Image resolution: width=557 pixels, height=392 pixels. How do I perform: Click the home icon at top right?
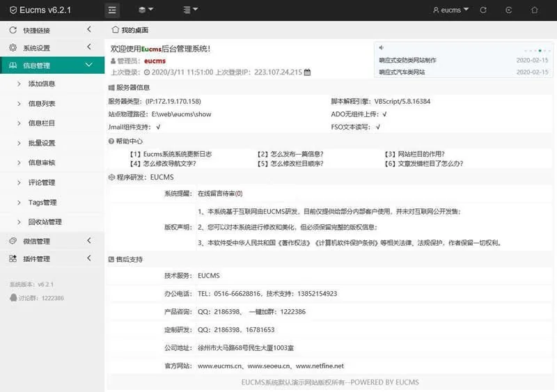[534, 10]
